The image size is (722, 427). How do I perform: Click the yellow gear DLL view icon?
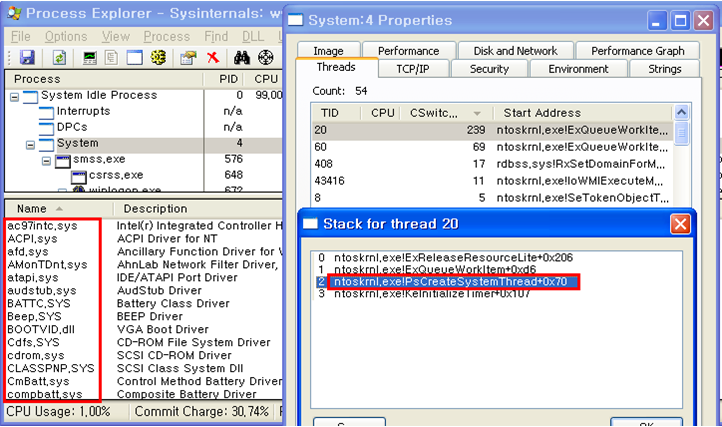(x=158, y=58)
